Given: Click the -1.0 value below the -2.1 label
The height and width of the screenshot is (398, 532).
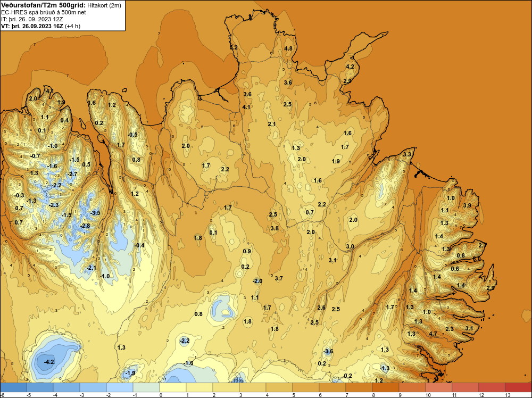Looking at the screenshot, I should click(105, 277).
